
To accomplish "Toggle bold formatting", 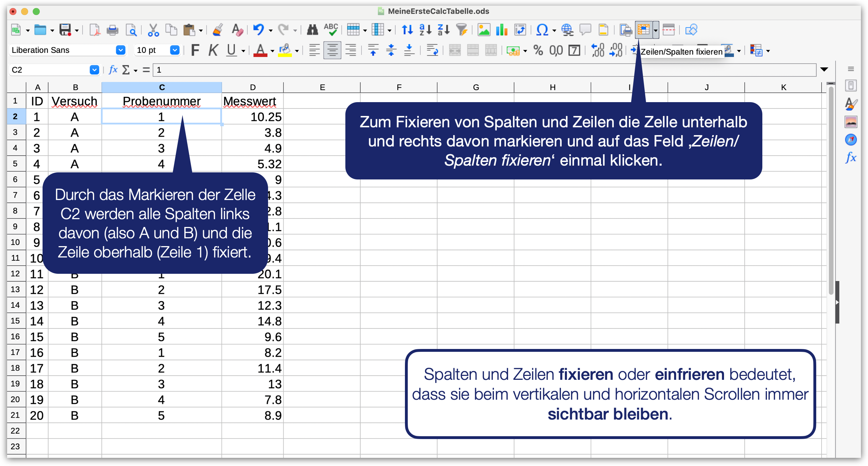I will [195, 50].
